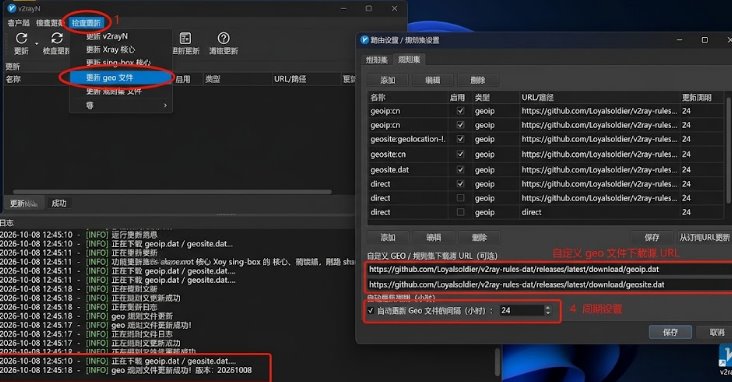The width and height of the screenshot is (732, 382).
Task: Toggle enable checkbox for geosite.dat row
Action: tap(460, 169)
